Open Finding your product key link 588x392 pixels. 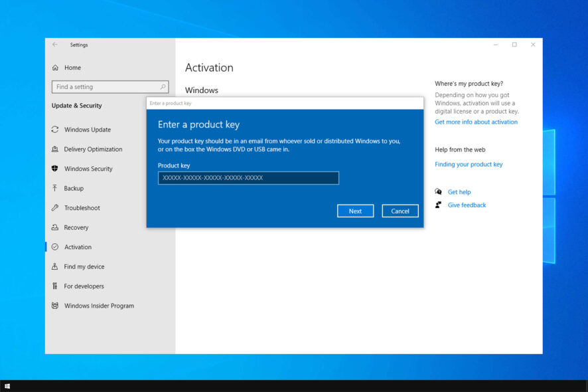(469, 164)
